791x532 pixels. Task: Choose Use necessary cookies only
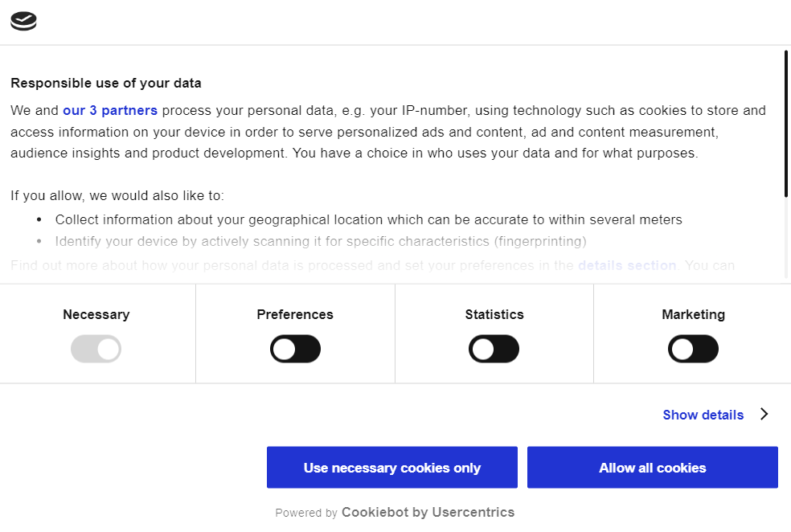click(392, 468)
